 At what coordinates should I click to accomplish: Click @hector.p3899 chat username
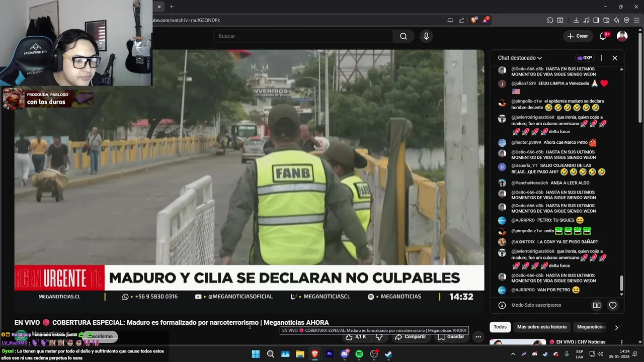526,142
